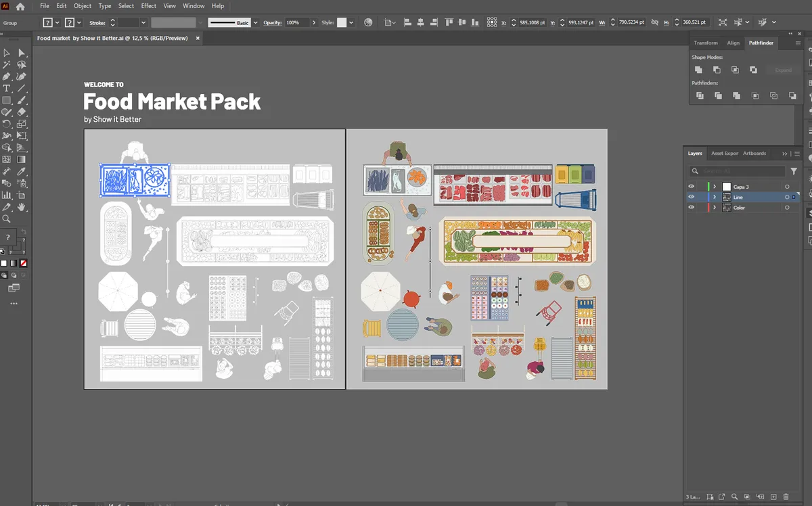Screen dimensions: 812x506
Task: Expand the Color layer contents
Action: pyautogui.click(x=715, y=208)
